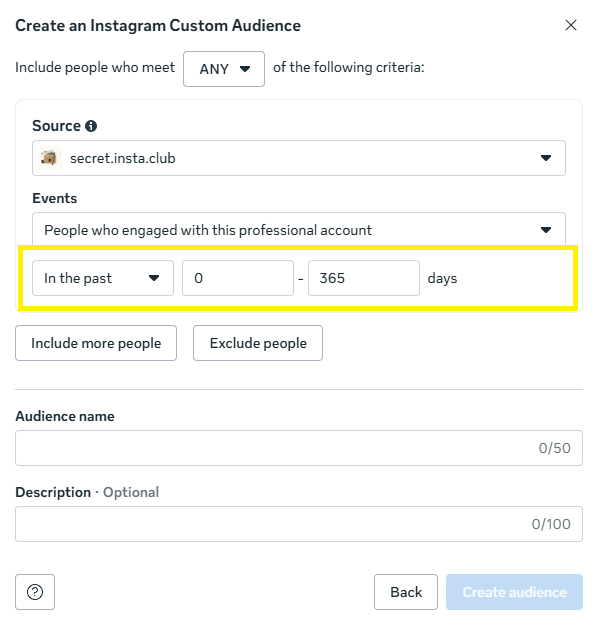
Task: Click the 'Include people who meet' text
Action: 95,68
